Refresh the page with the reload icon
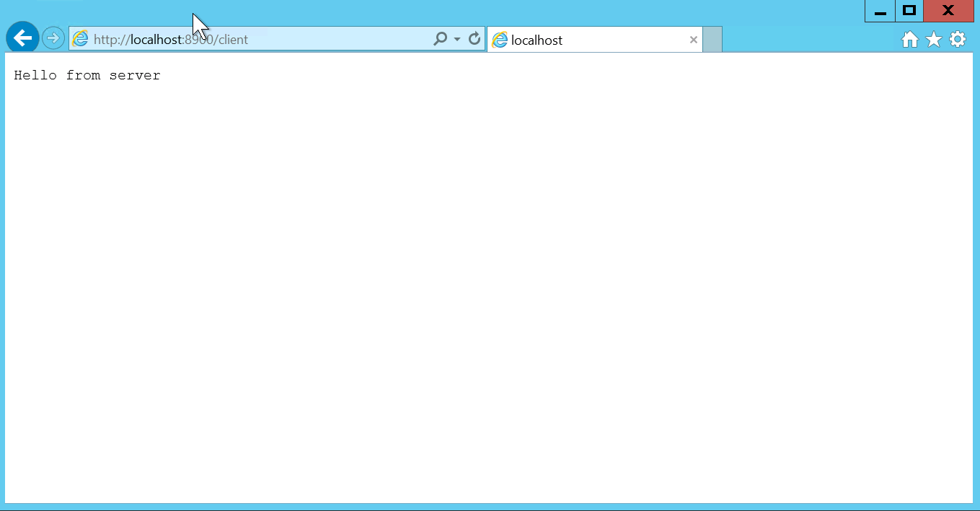The width and height of the screenshot is (980, 511). tap(474, 39)
